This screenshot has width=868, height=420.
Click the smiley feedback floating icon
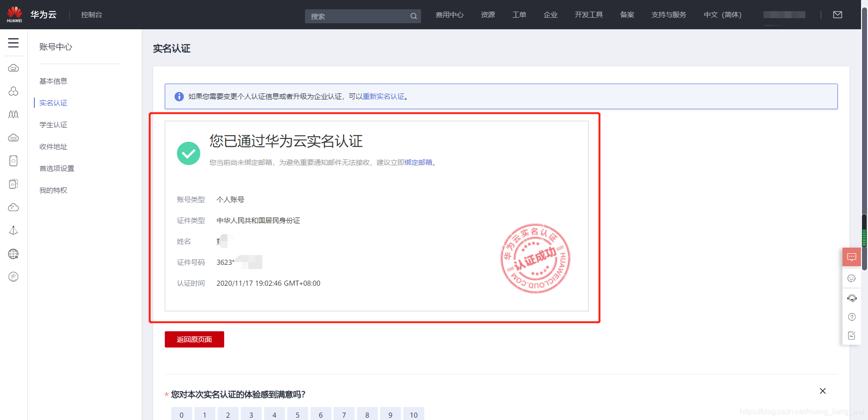point(852,278)
